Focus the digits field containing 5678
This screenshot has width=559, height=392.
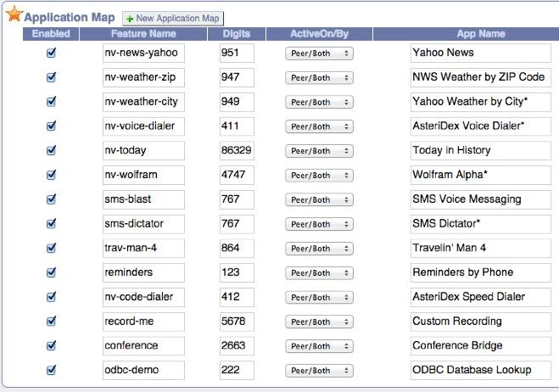tap(237, 322)
